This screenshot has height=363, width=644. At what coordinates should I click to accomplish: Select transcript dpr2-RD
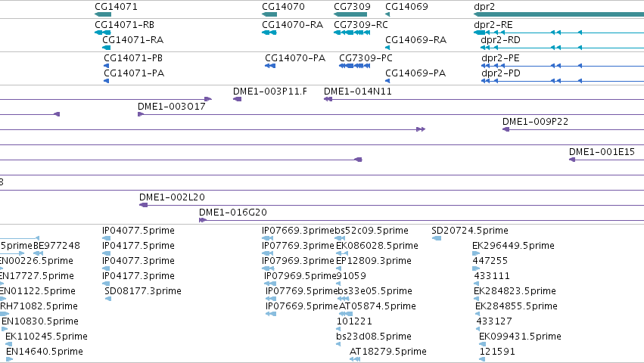point(500,40)
